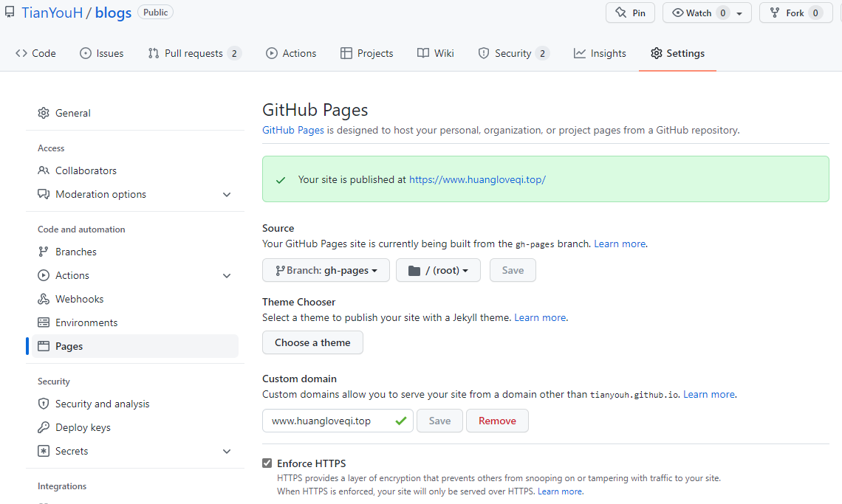Click the custom domain input field
This screenshot has width=842, height=504.
click(338, 421)
